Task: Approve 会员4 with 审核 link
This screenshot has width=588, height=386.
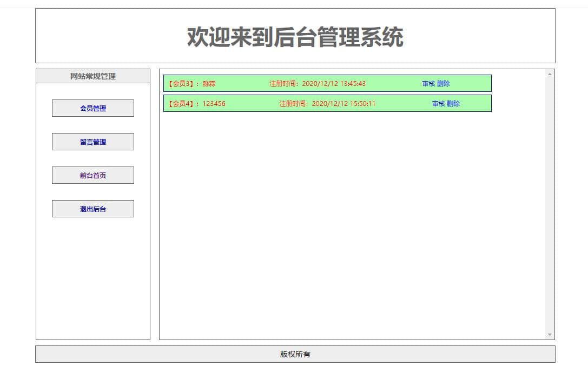Action: [x=438, y=104]
